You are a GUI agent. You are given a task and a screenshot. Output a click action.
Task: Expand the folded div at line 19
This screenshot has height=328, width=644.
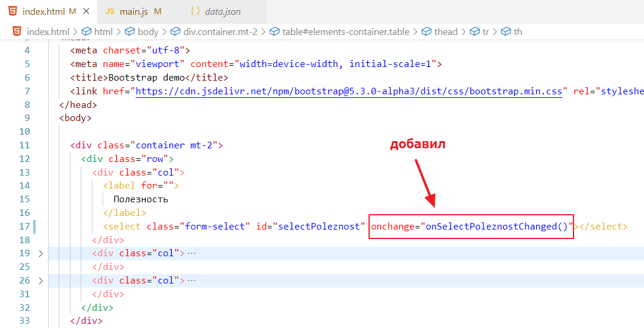[40, 253]
